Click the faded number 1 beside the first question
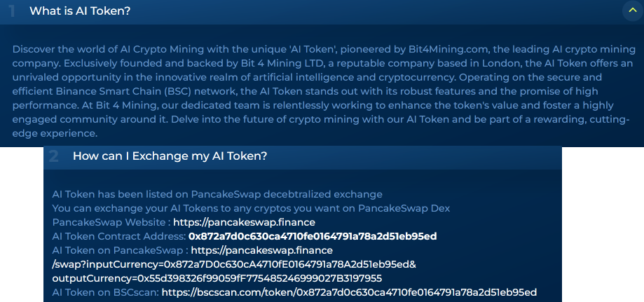 (12, 11)
